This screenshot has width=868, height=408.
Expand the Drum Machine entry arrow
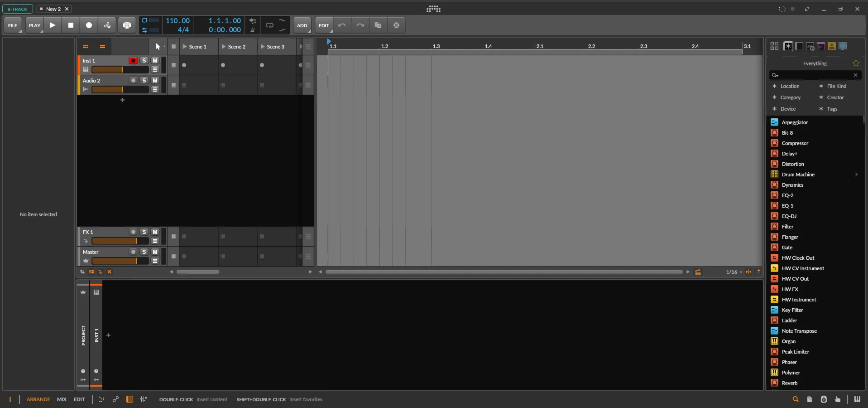tap(856, 175)
